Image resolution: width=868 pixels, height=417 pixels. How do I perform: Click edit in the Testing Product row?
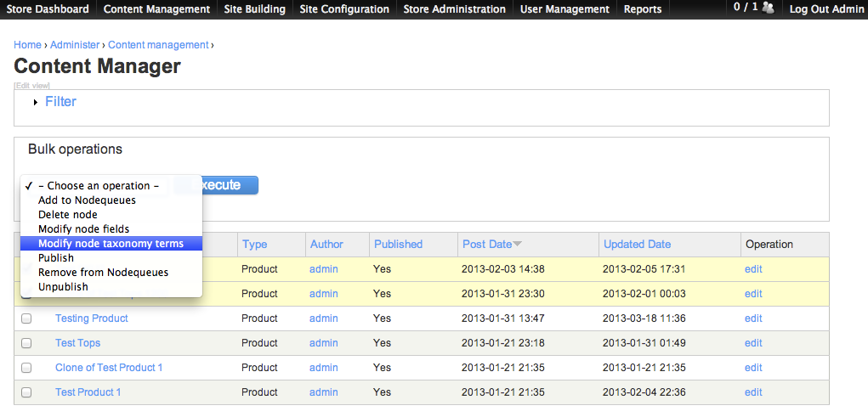(753, 318)
